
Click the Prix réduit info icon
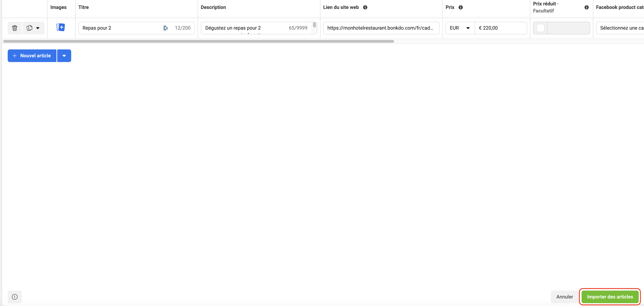(586, 7)
